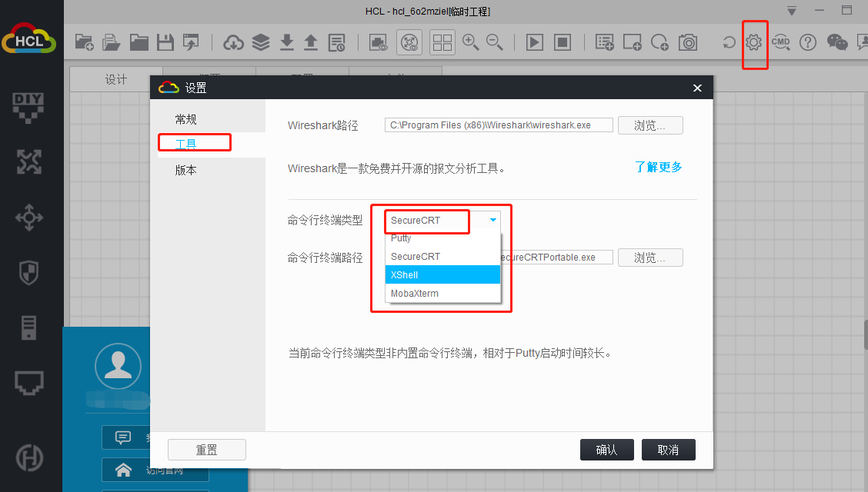Image resolution: width=868 pixels, height=492 pixels.
Task: Click the cloud download toolbar icon
Action: (234, 42)
